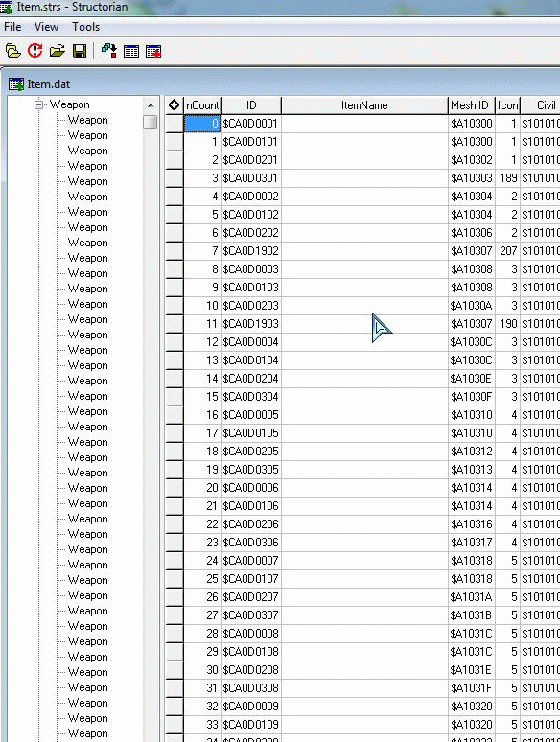This screenshot has height=742, width=560.
Task: Select Icon cell with value 207
Action: (507, 251)
